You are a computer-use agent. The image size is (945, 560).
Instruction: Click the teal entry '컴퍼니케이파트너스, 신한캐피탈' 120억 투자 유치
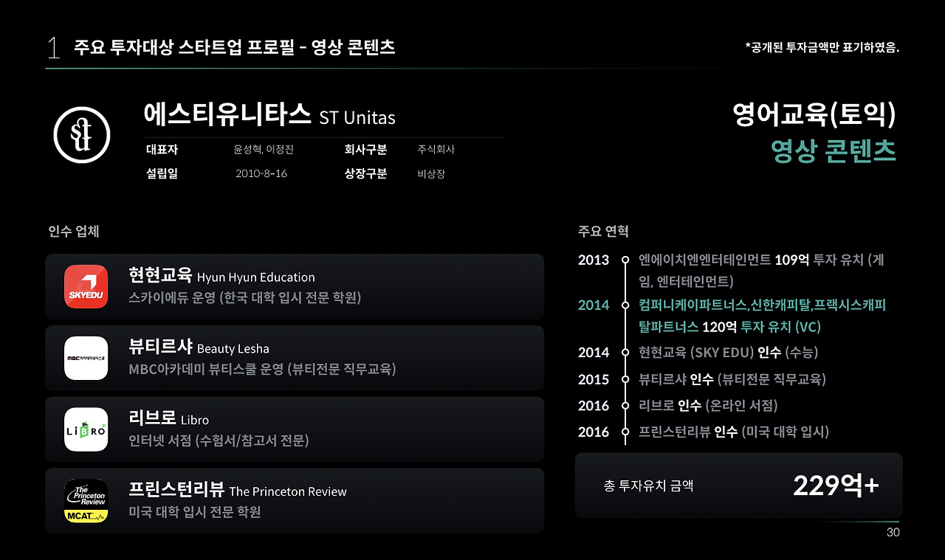[x=762, y=316]
